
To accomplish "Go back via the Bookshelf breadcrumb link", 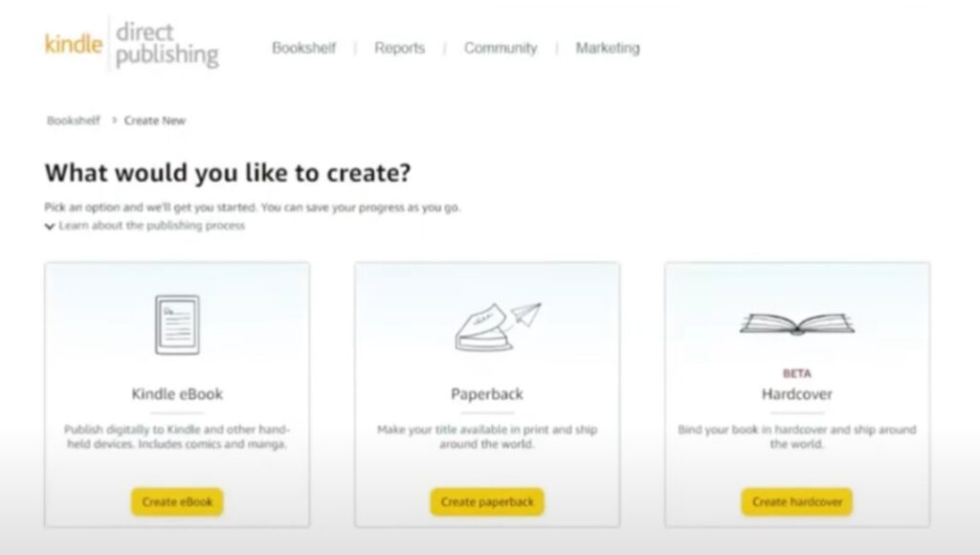I will (x=73, y=120).
